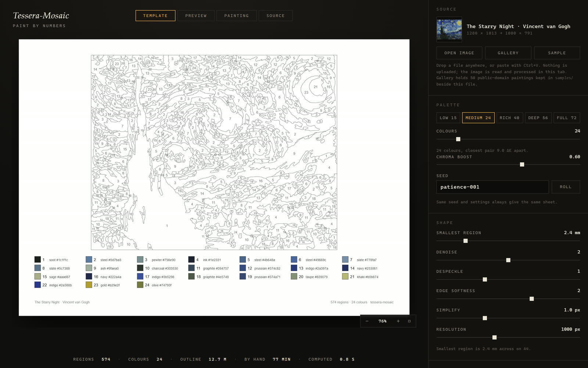588x368 pixels.
Task: Click the Open Image button
Action: [459, 53]
